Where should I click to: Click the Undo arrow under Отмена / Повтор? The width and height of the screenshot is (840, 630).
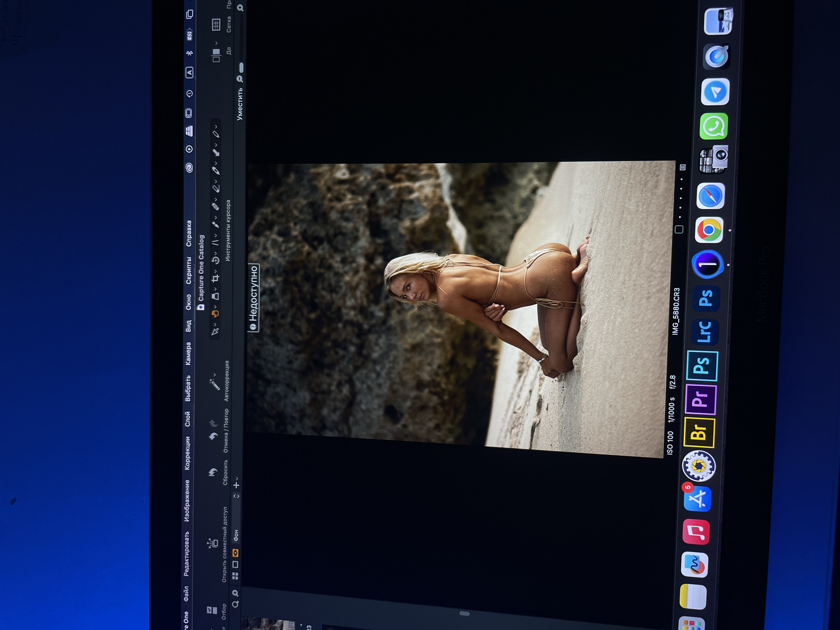click(213, 436)
